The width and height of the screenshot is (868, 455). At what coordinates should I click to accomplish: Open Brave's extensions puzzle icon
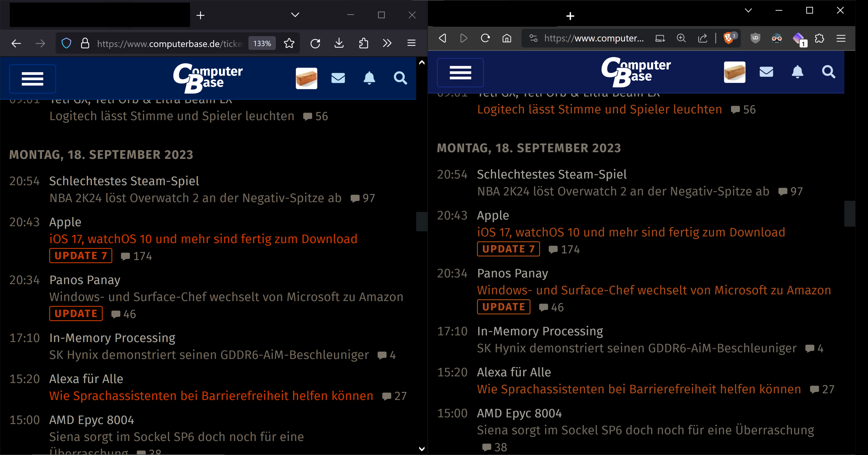819,38
